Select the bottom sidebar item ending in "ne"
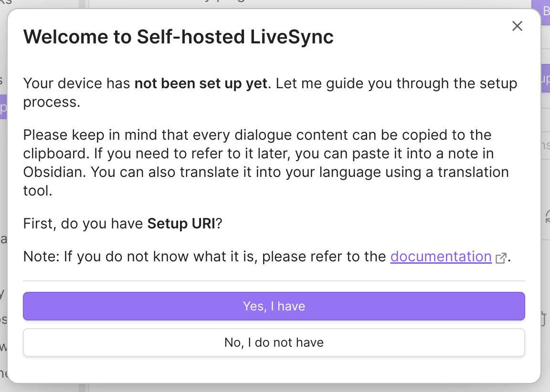The width and height of the screenshot is (550, 392). point(3,373)
